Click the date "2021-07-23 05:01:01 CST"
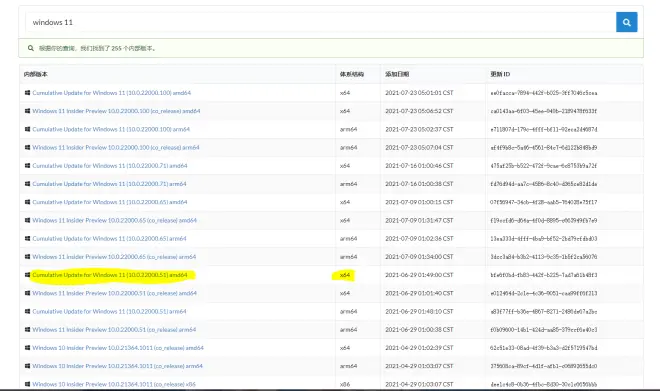This screenshot has width=660, height=391. coord(419,93)
